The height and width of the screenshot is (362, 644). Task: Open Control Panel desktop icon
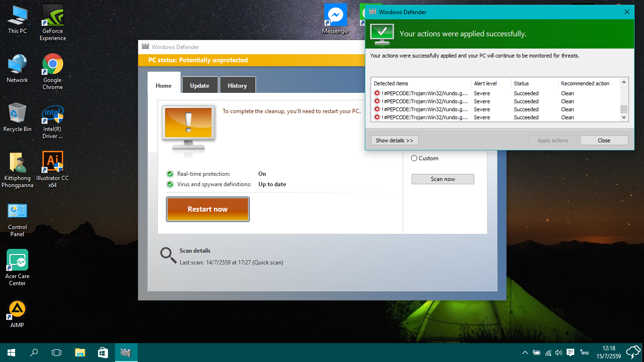tap(17, 220)
